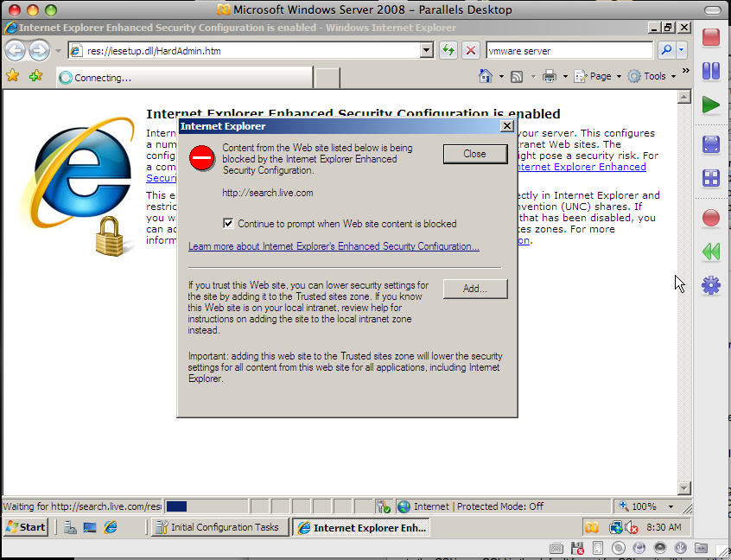Click Parallels USB device status icon
Viewport: 731px width, 560px height.
click(x=680, y=547)
